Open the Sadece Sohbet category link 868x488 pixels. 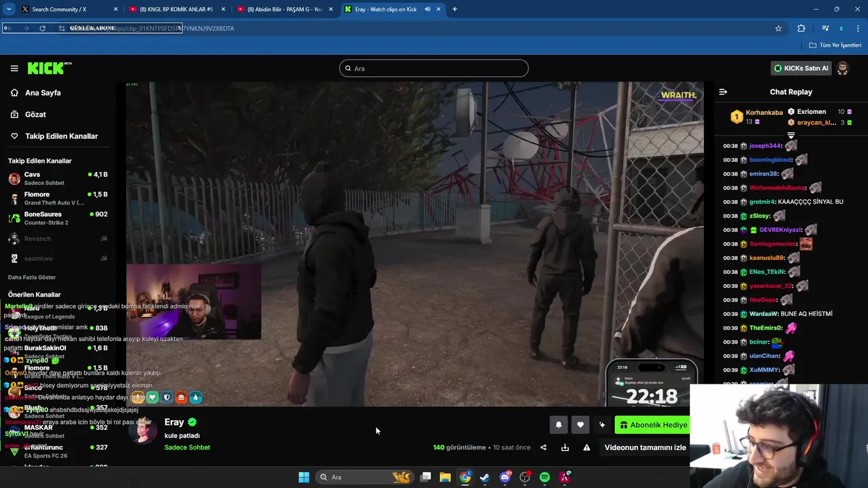[x=187, y=447]
